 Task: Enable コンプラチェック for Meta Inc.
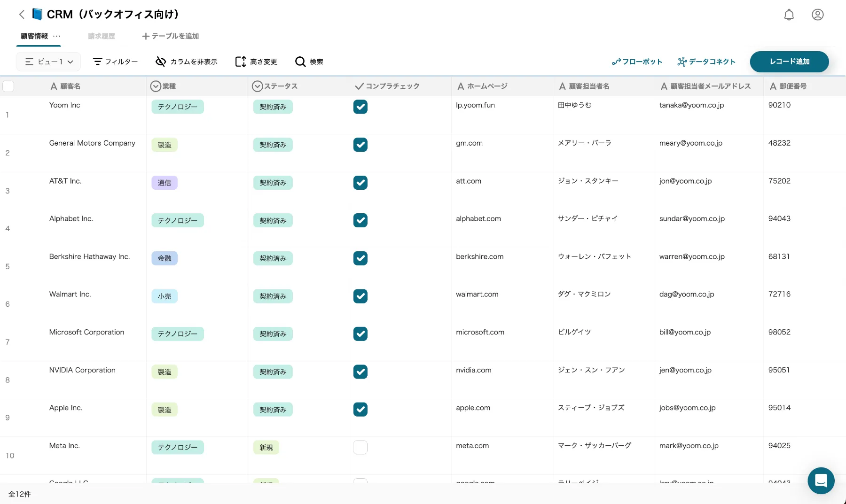[x=360, y=447]
